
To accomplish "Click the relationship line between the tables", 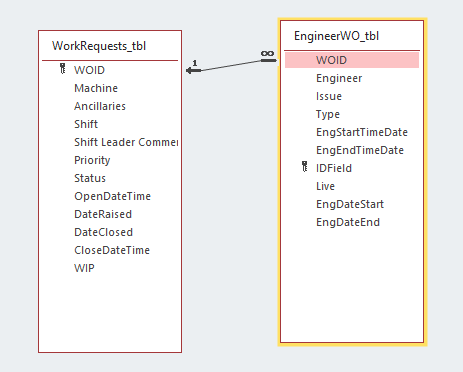I will [x=231, y=66].
